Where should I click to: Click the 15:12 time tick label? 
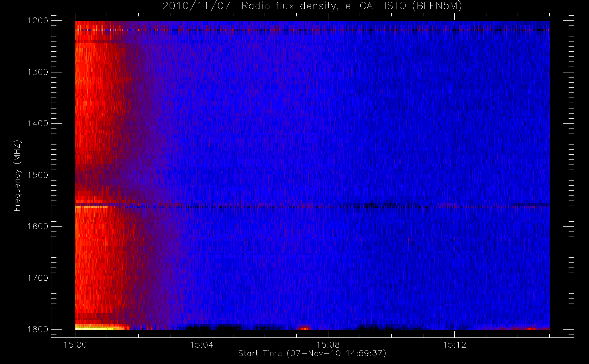pos(454,345)
